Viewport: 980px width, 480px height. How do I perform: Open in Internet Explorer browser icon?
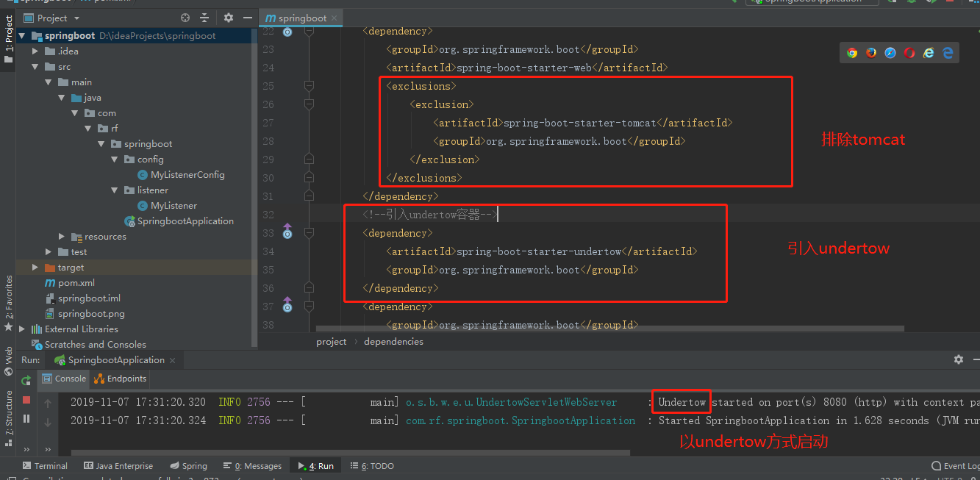929,53
